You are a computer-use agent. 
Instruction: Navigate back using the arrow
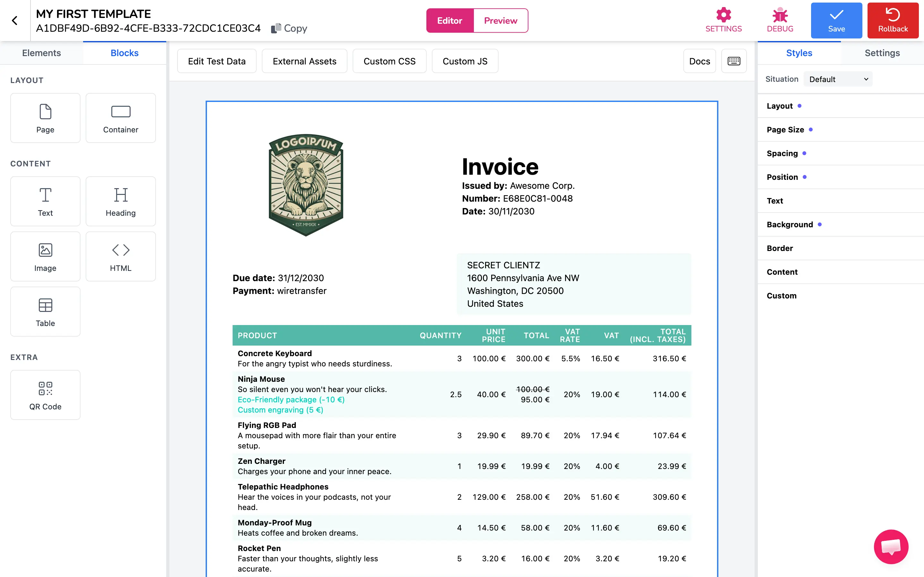point(15,20)
